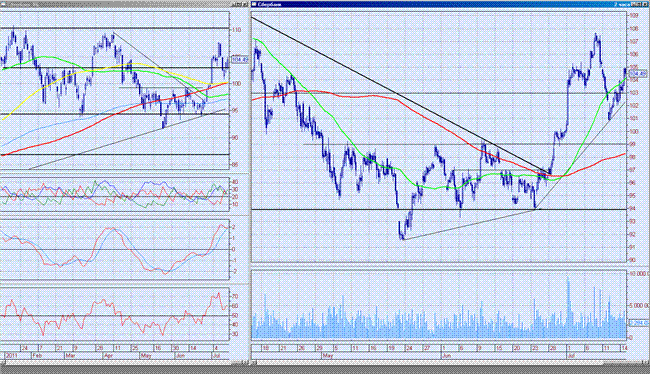Click the Apr label on left time axis
Image resolution: width=650 pixels, height=374 pixels.
[x=108, y=356]
